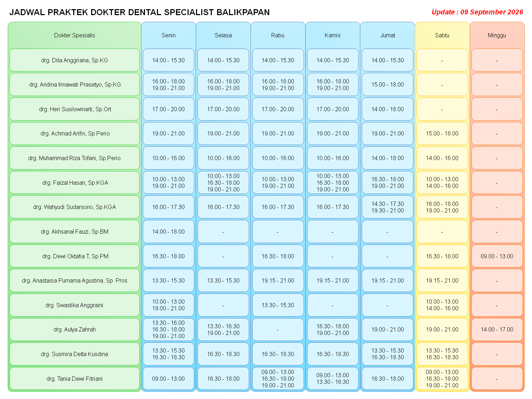Click drg. Achmad Arifin Saturday slot 15.00 - 18.00
532x399 pixels.
442,133
